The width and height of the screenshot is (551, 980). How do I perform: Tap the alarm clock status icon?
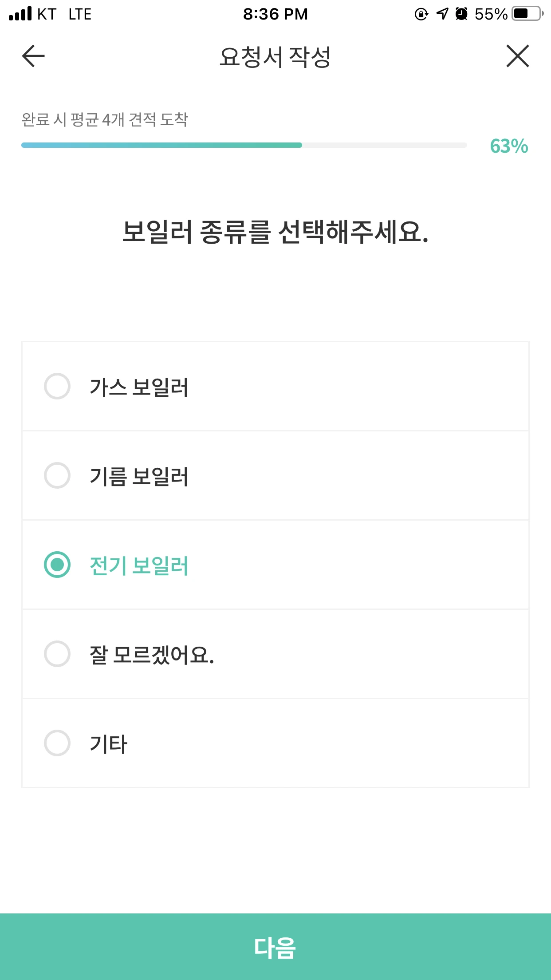(x=461, y=14)
